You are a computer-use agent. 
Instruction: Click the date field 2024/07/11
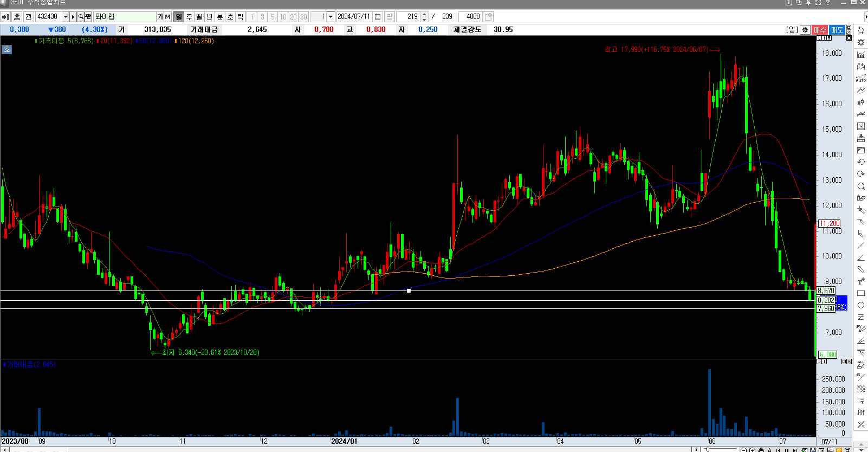[x=355, y=17]
